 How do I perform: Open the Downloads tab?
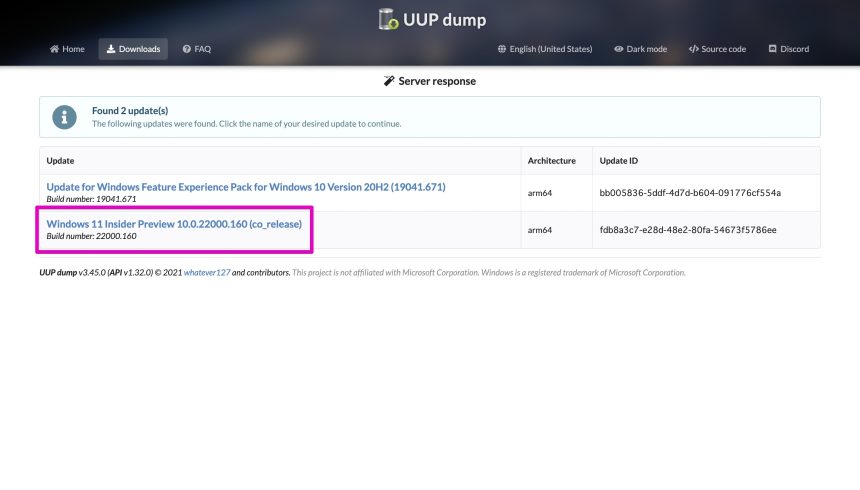(133, 49)
